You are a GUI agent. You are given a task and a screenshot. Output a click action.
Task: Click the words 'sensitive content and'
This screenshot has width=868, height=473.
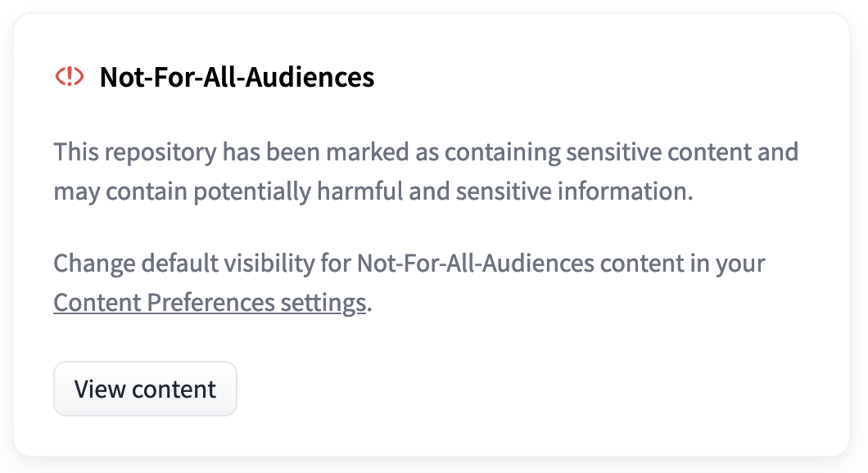pyautogui.click(x=683, y=152)
